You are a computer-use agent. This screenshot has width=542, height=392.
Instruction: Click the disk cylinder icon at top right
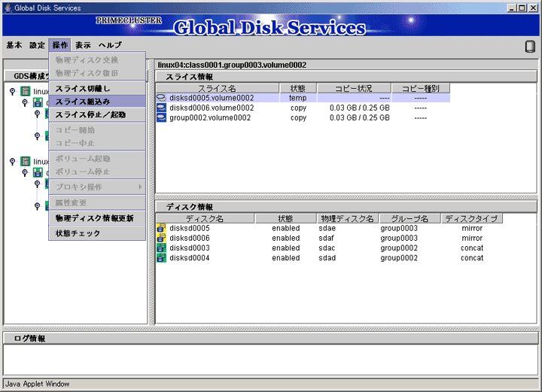(529, 47)
